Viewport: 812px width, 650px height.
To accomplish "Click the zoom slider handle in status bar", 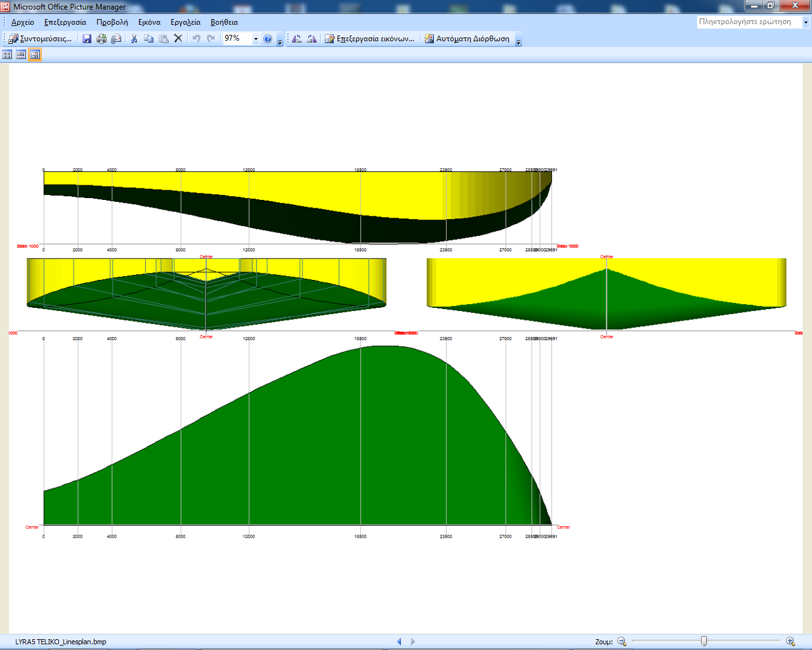I will (x=704, y=641).
